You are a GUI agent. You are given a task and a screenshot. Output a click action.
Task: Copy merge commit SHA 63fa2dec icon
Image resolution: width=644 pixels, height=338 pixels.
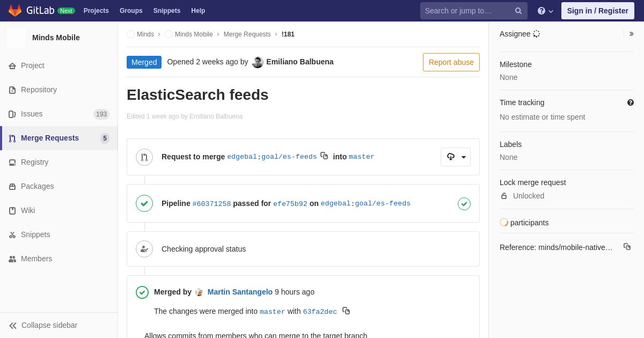(346, 311)
